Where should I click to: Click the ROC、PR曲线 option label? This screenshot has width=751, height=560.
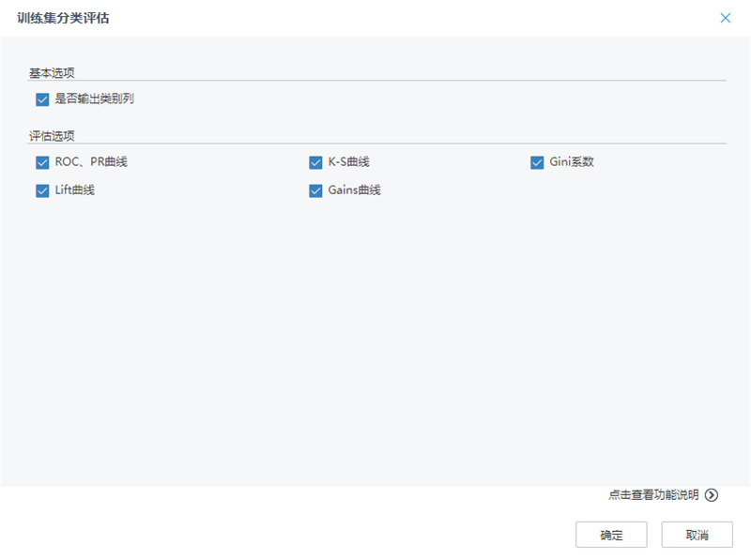pos(91,162)
